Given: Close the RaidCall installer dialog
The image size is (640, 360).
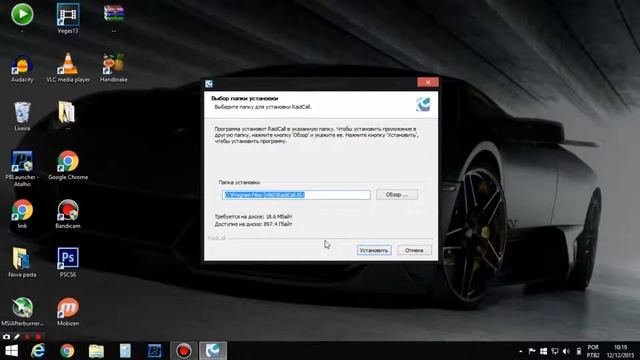Looking at the screenshot, I should pyautogui.click(x=428, y=82).
